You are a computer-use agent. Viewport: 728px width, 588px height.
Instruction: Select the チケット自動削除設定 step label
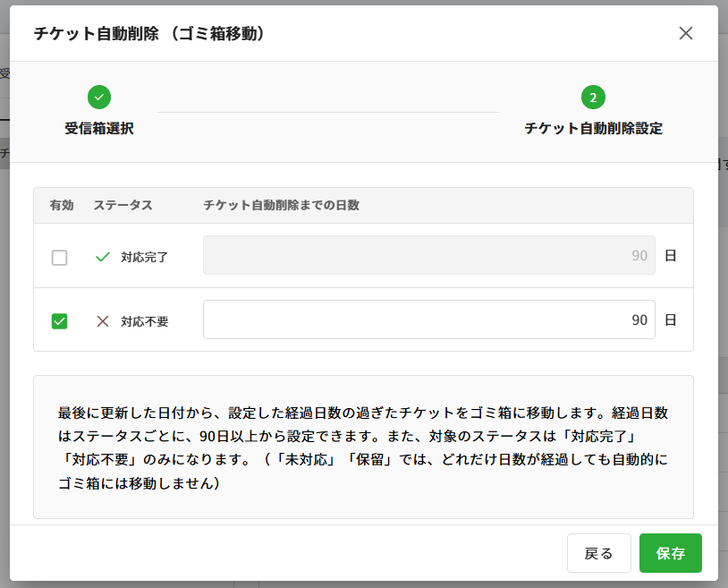coord(593,128)
